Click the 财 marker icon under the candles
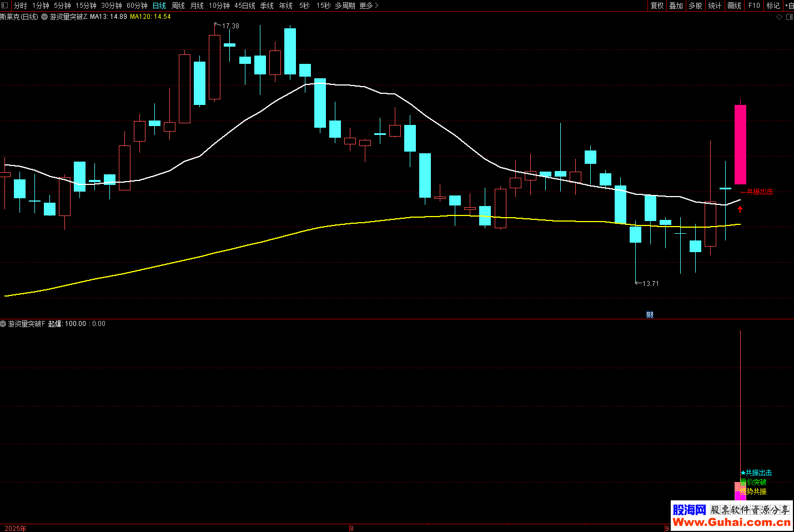794x532 pixels. [650, 315]
